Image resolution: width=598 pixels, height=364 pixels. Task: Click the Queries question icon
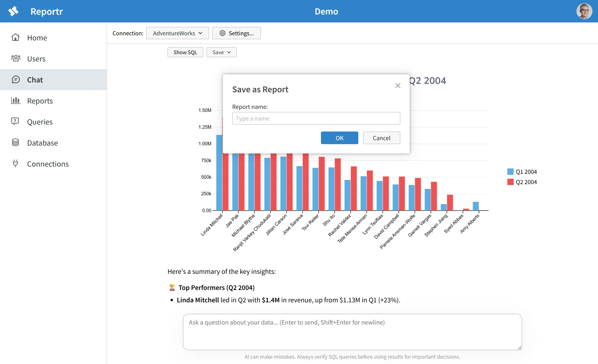15,121
